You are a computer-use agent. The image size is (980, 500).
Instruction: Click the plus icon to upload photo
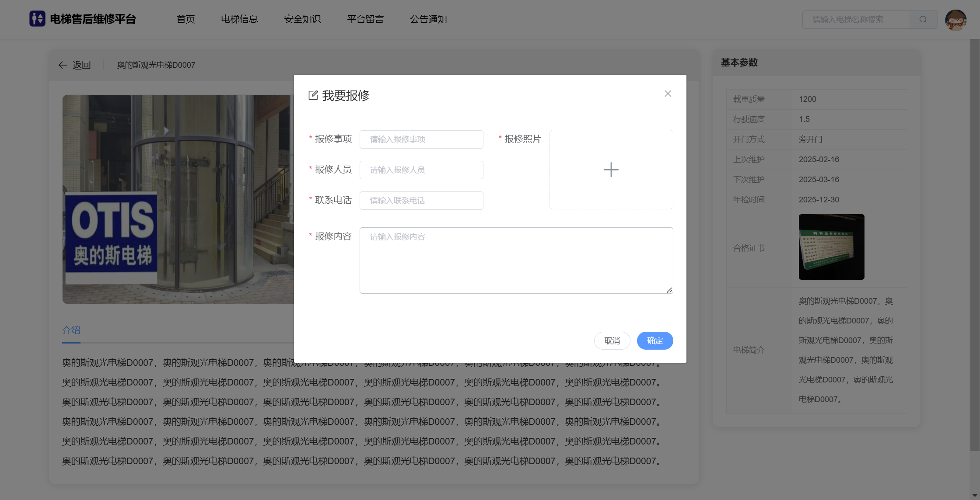[611, 170]
